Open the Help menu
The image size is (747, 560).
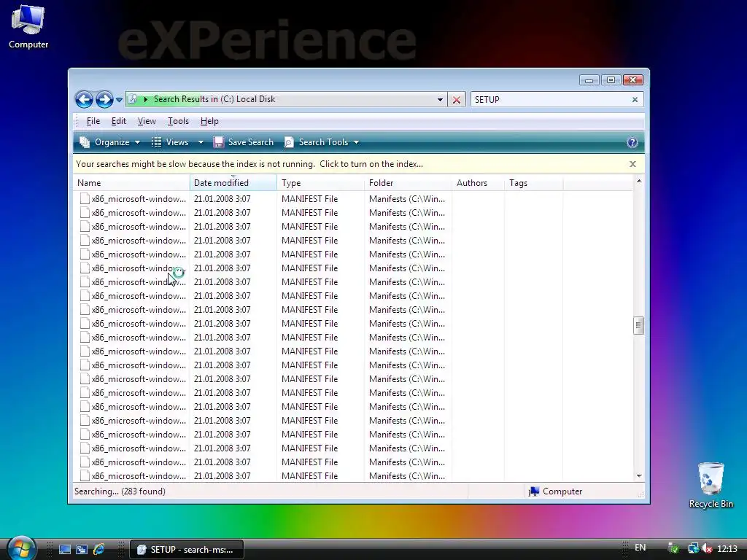(x=209, y=121)
